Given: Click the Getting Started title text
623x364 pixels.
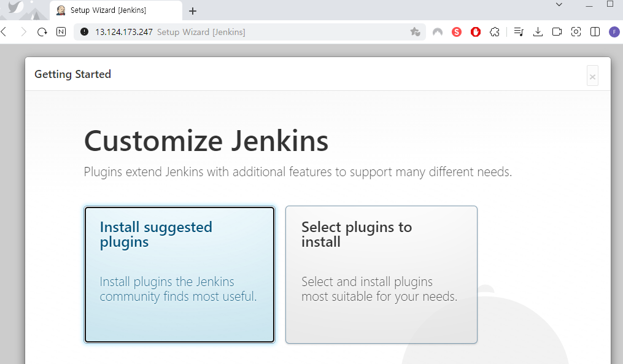Looking at the screenshot, I should pyautogui.click(x=72, y=74).
